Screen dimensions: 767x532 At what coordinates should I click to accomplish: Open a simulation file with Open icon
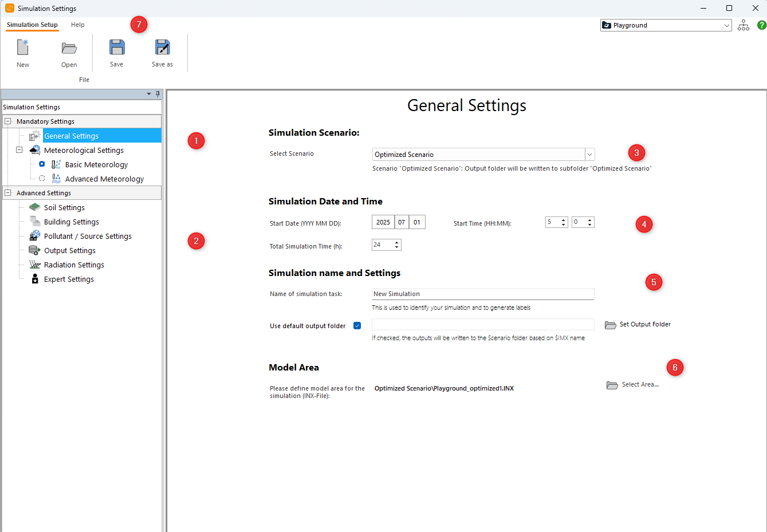click(x=69, y=48)
